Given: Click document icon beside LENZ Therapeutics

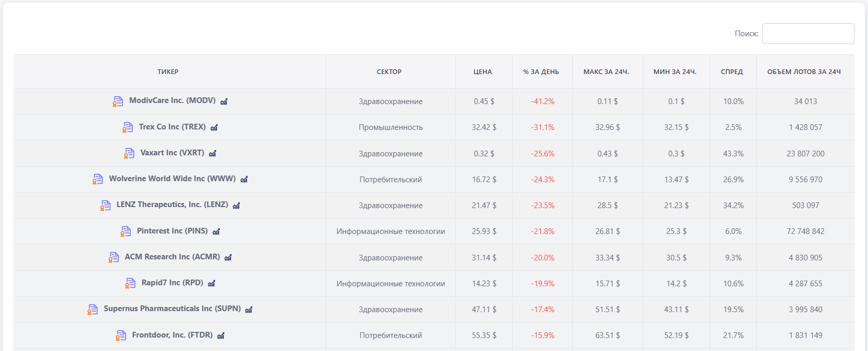Looking at the screenshot, I should pyautogui.click(x=105, y=206).
